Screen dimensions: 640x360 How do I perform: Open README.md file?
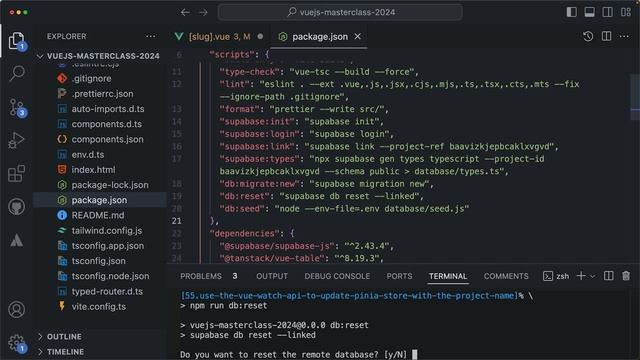(100, 215)
